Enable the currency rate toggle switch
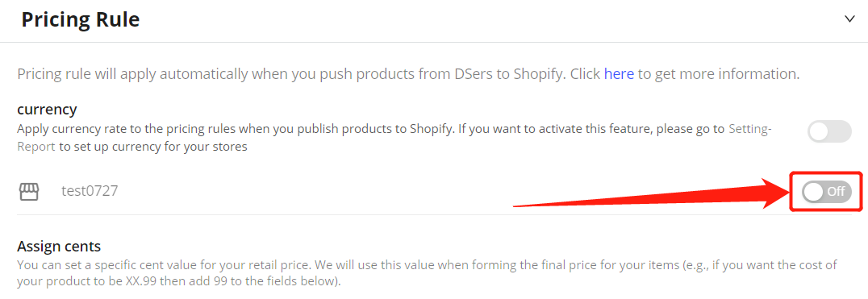This screenshot has width=868, height=299. [x=828, y=131]
